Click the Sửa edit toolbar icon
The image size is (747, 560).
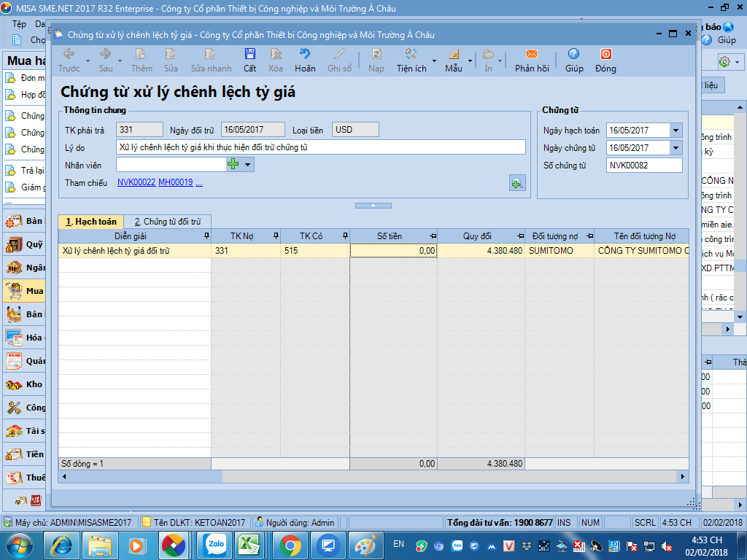pos(171,54)
